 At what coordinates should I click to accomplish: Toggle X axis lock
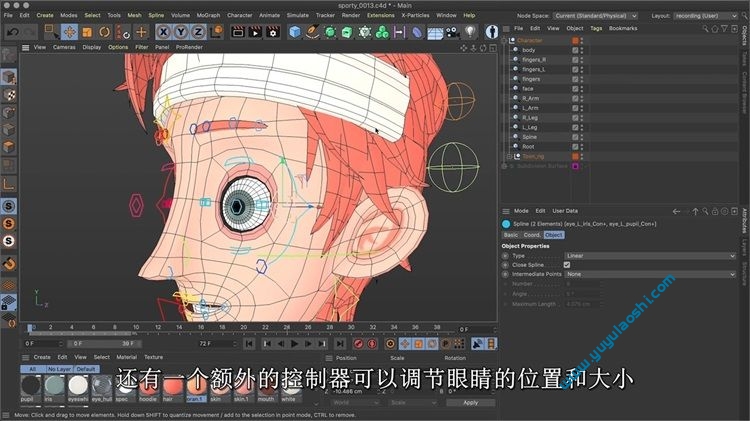pyautogui.click(x=163, y=32)
